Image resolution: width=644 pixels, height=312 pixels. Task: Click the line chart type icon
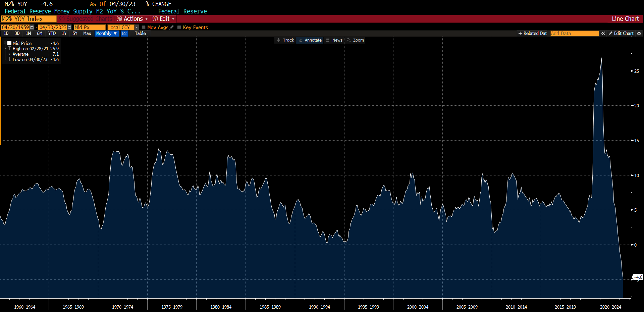tap(124, 34)
